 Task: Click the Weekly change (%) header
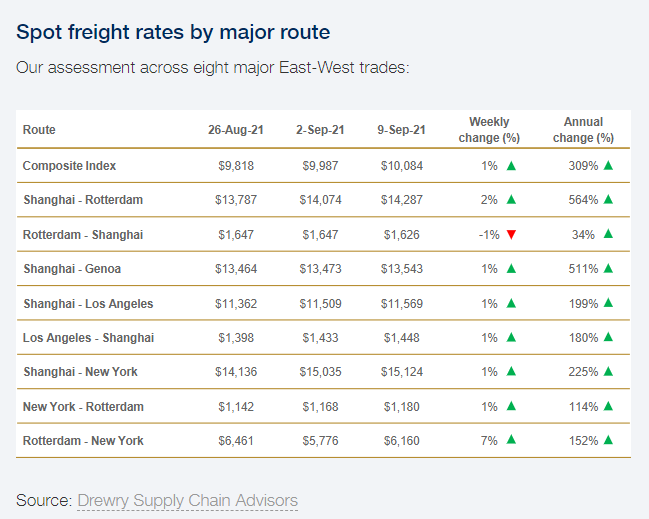point(489,130)
